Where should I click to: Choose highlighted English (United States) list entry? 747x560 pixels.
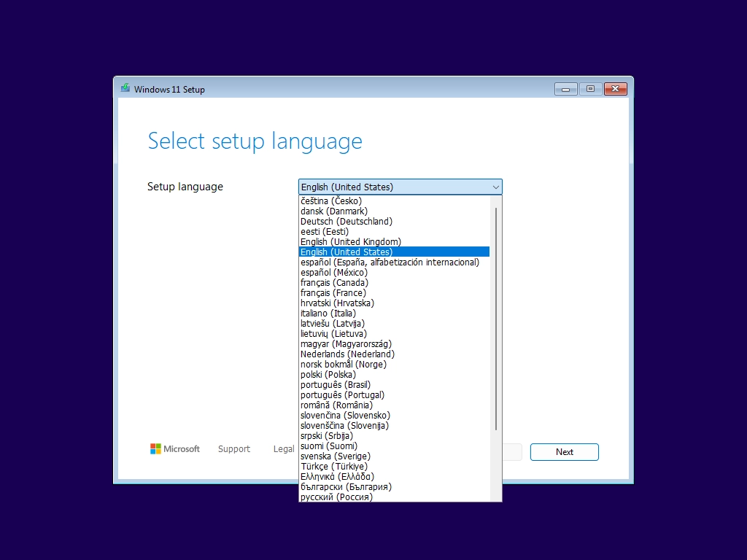[394, 252]
